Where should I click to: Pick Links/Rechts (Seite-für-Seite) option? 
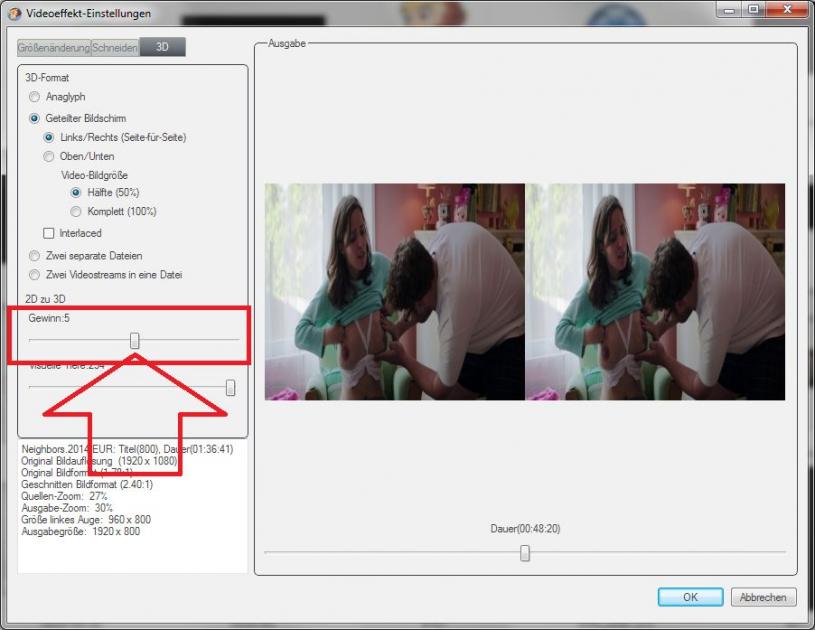pos(49,137)
